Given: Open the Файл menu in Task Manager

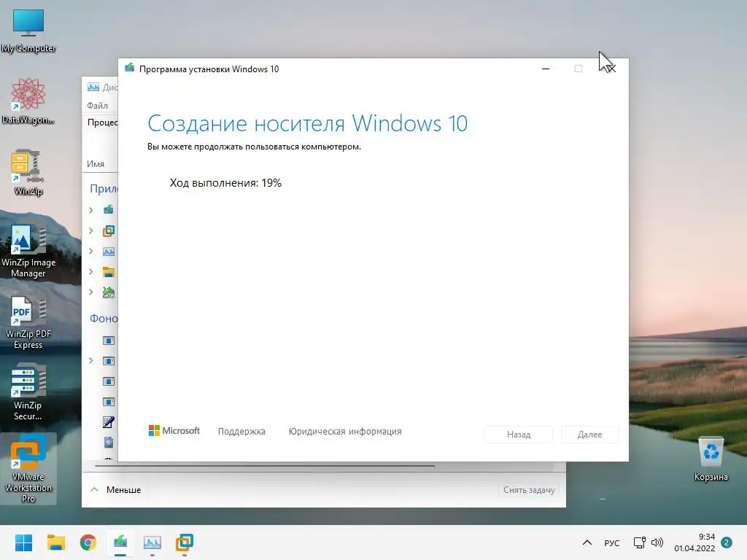Looking at the screenshot, I should pos(97,105).
